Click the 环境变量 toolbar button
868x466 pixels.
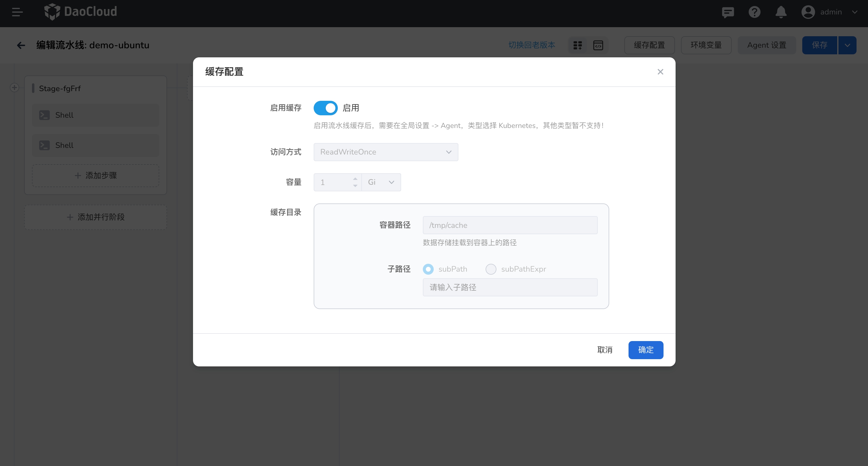click(x=706, y=45)
